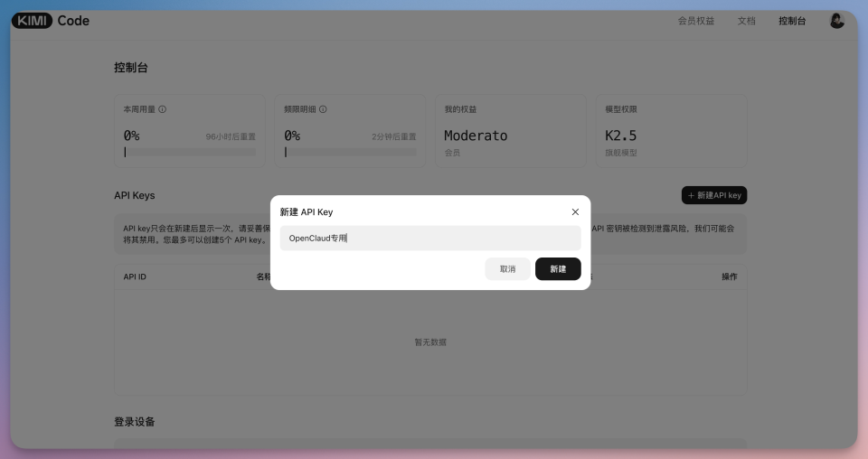This screenshot has height=459, width=868.
Task: Click the 暂无数据 empty state text
Action: coord(430,342)
